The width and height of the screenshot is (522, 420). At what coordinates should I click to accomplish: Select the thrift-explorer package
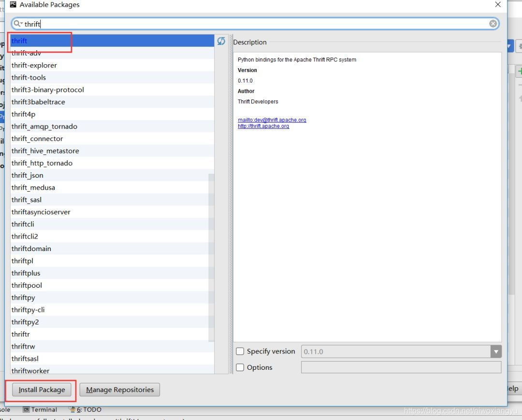point(112,65)
